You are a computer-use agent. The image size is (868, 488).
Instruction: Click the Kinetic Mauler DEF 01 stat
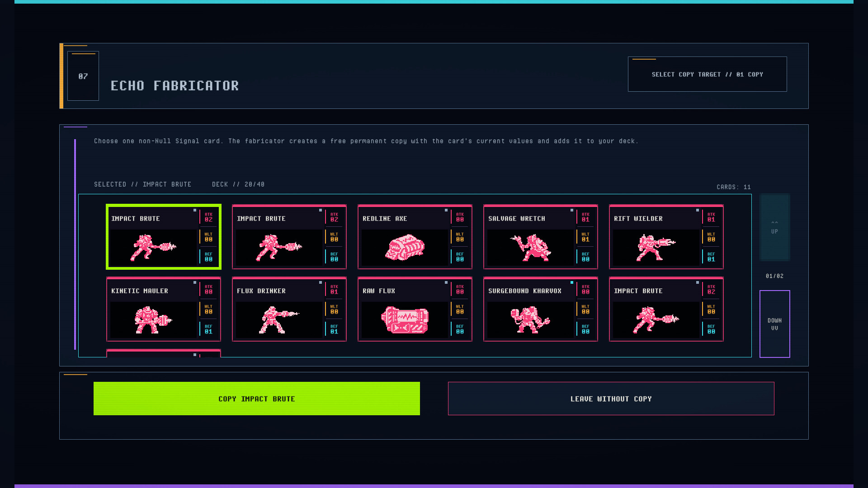pos(208,329)
